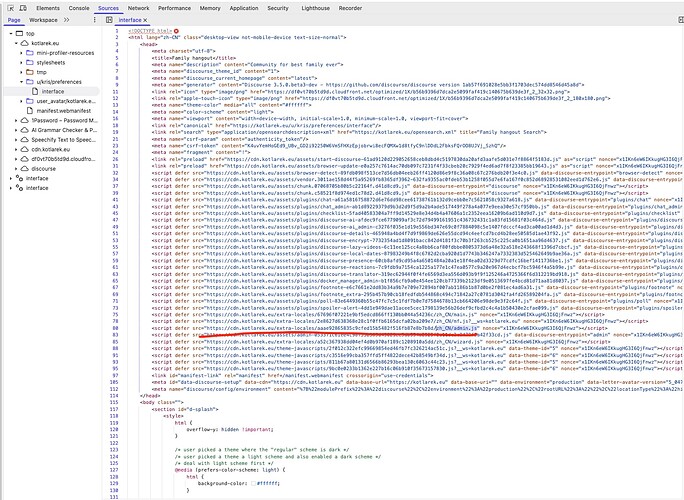Switch to the Performance tab

tap(174, 8)
